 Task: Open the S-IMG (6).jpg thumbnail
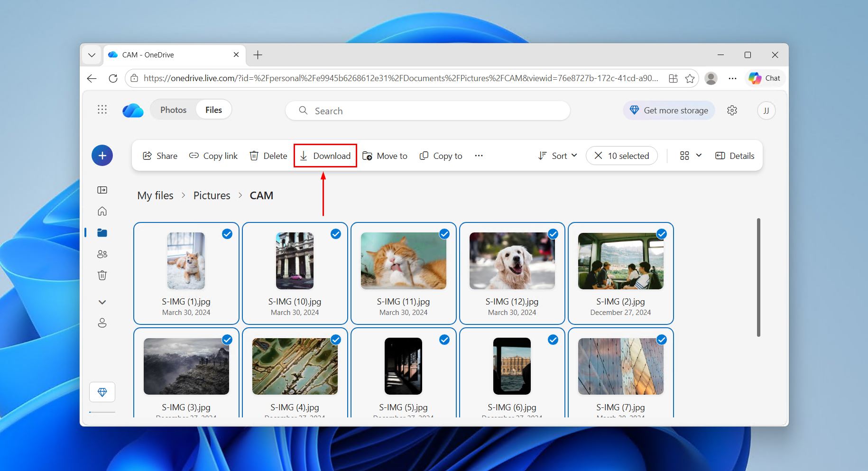pyautogui.click(x=512, y=366)
